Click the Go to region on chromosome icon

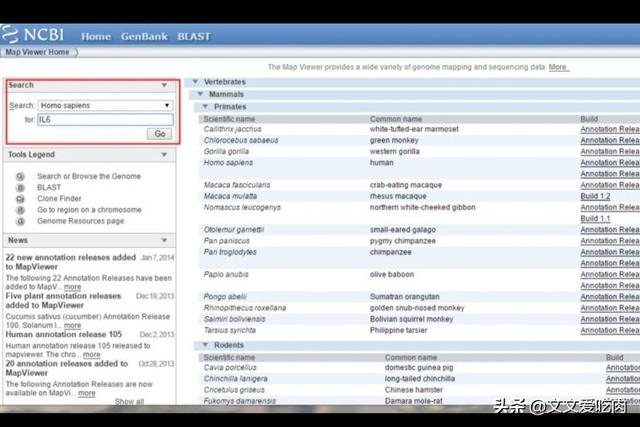[20, 210]
